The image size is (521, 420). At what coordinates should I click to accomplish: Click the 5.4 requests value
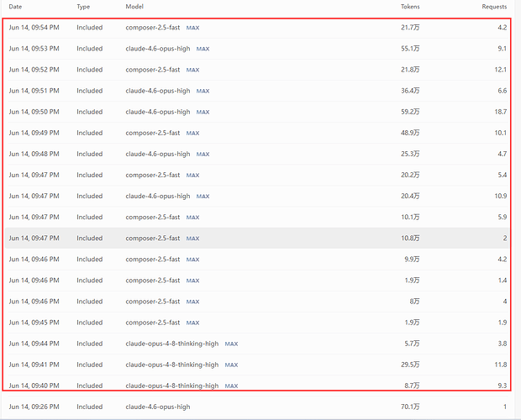pyautogui.click(x=502, y=175)
